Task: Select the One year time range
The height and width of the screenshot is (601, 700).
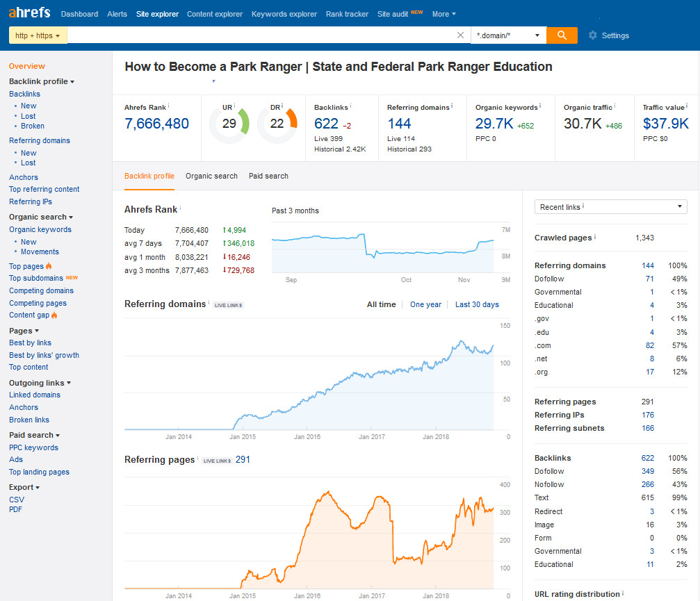Action: (x=425, y=304)
